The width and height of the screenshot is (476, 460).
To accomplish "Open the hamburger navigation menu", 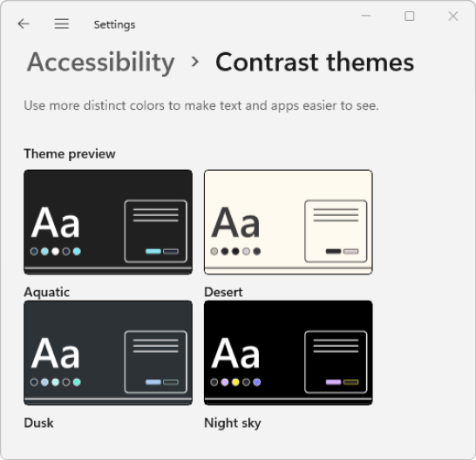I will click(x=62, y=24).
